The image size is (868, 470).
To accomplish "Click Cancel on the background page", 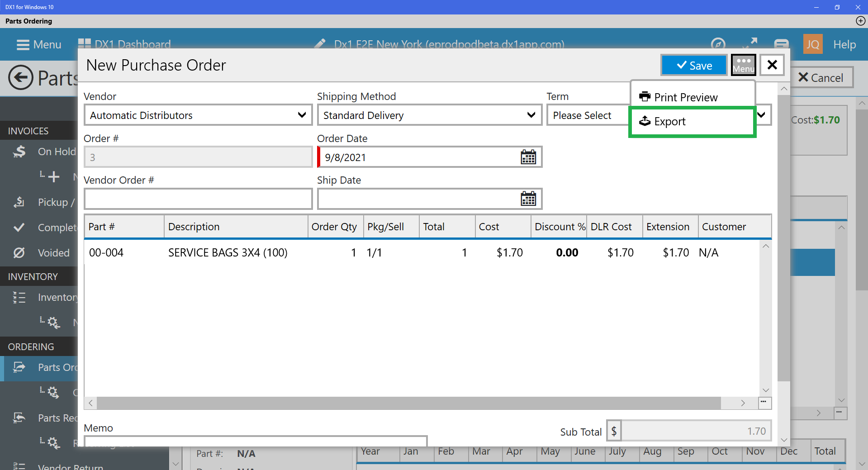I will point(821,77).
